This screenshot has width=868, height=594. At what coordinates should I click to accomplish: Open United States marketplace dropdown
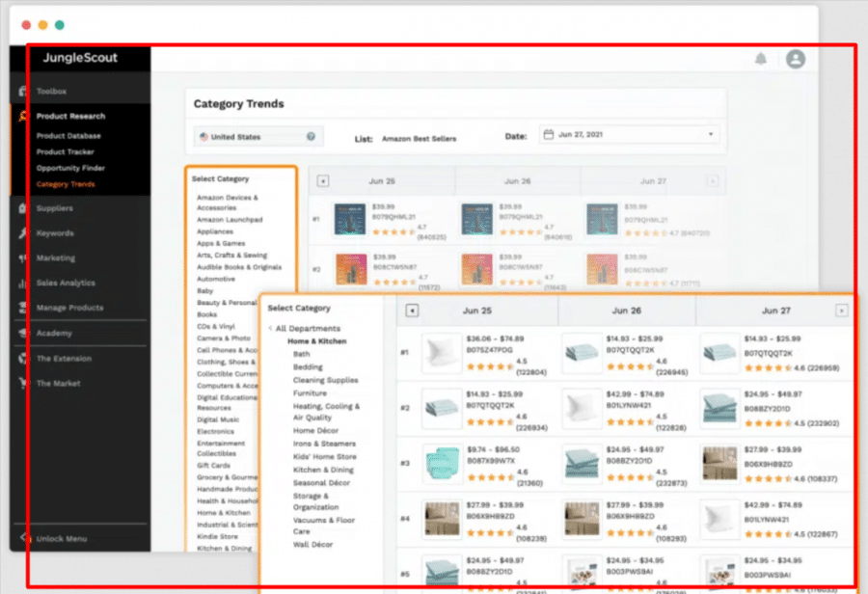point(258,137)
